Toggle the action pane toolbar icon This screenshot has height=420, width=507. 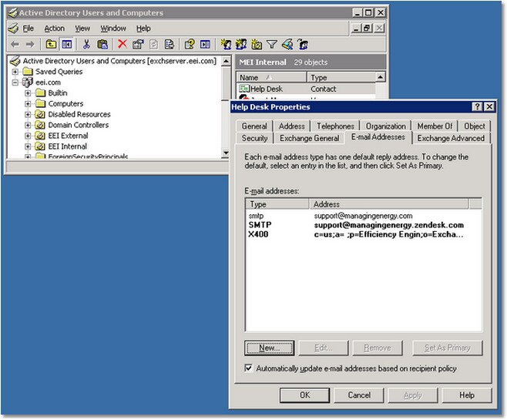[205, 44]
